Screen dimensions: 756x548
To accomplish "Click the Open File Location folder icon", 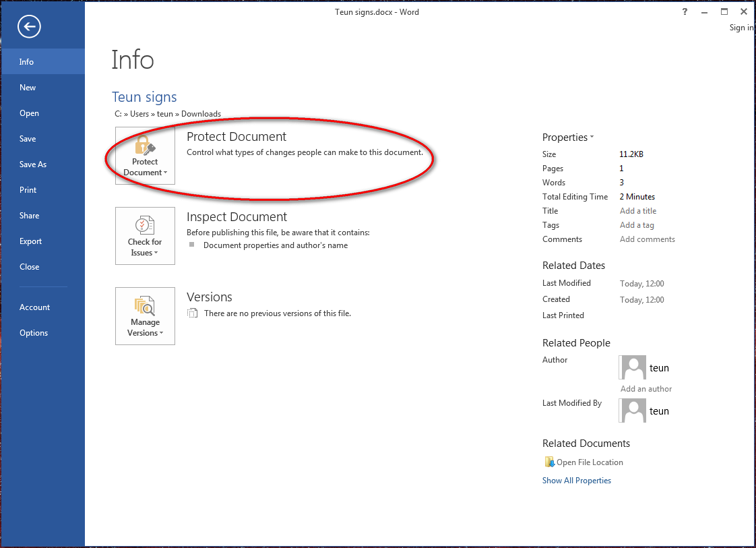I will pos(549,462).
